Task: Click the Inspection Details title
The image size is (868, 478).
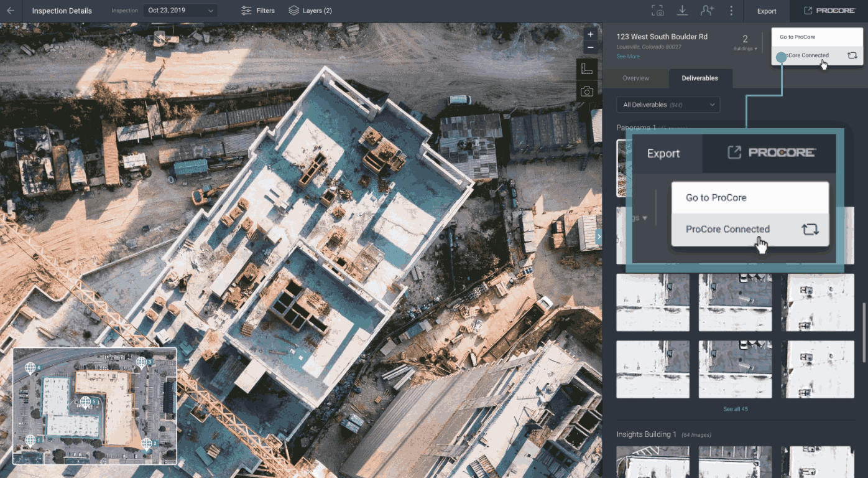Action: [x=62, y=11]
